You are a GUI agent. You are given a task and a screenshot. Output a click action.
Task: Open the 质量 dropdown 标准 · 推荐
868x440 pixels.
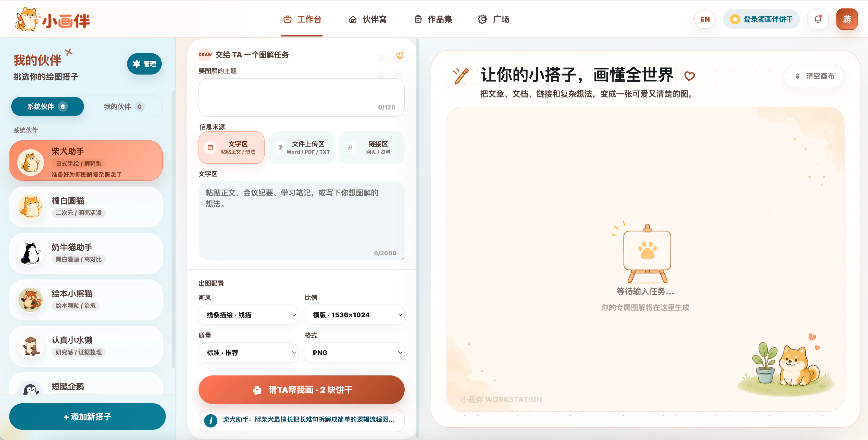248,352
